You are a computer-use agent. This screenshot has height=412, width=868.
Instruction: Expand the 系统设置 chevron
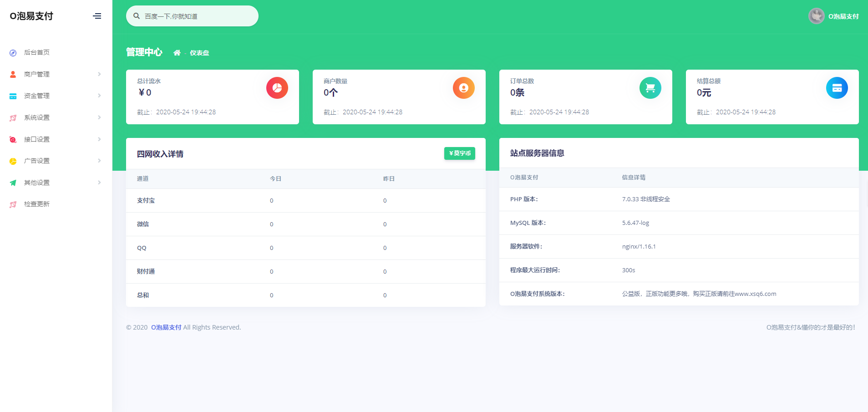pos(99,117)
